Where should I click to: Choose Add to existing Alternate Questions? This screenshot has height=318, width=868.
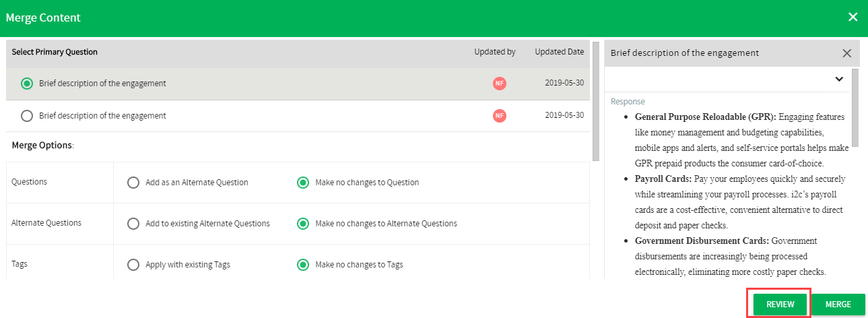click(x=133, y=224)
